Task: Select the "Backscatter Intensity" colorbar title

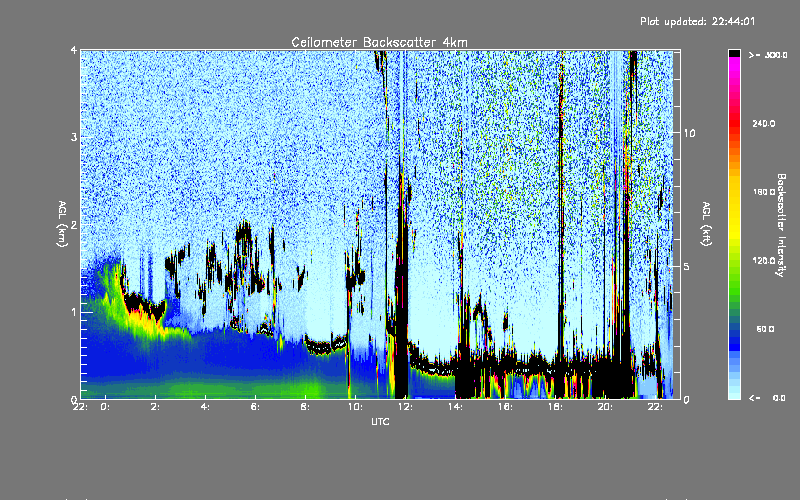Action: click(781, 225)
